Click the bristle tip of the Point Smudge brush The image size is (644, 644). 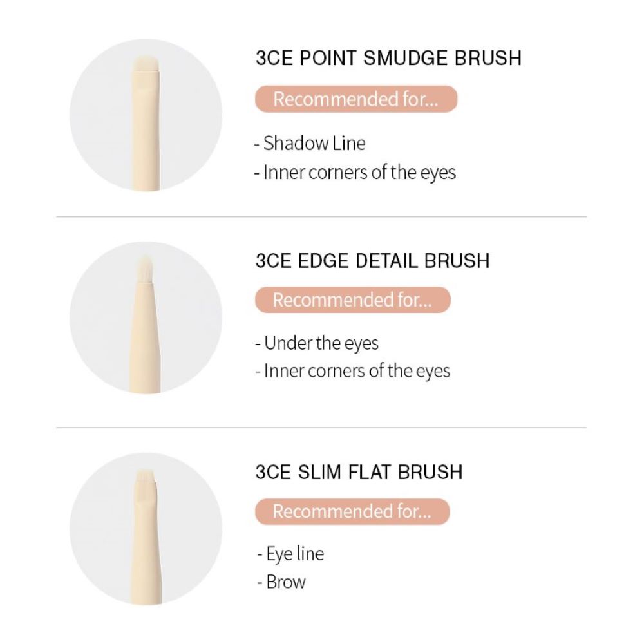[x=146, y=64]
